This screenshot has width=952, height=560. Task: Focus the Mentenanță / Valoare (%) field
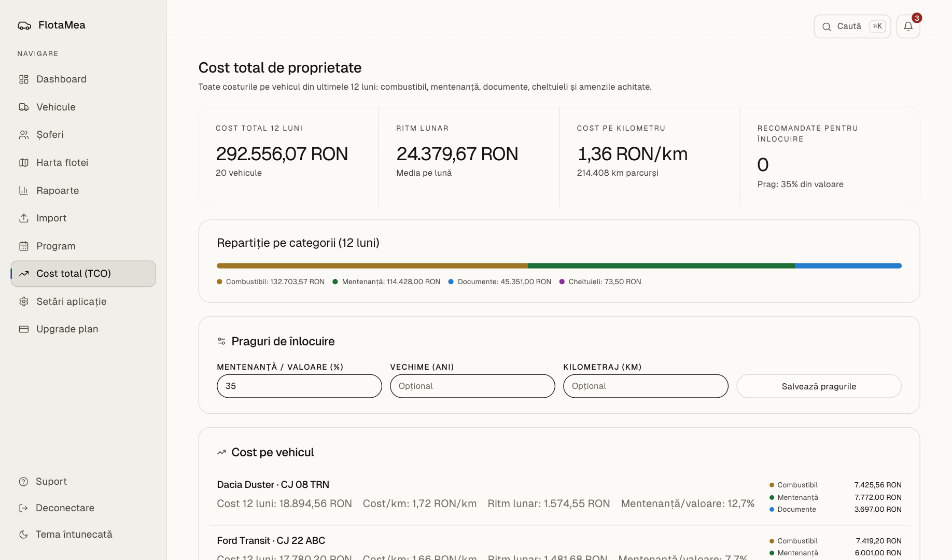pyautogui.click(x=299, y=386)
